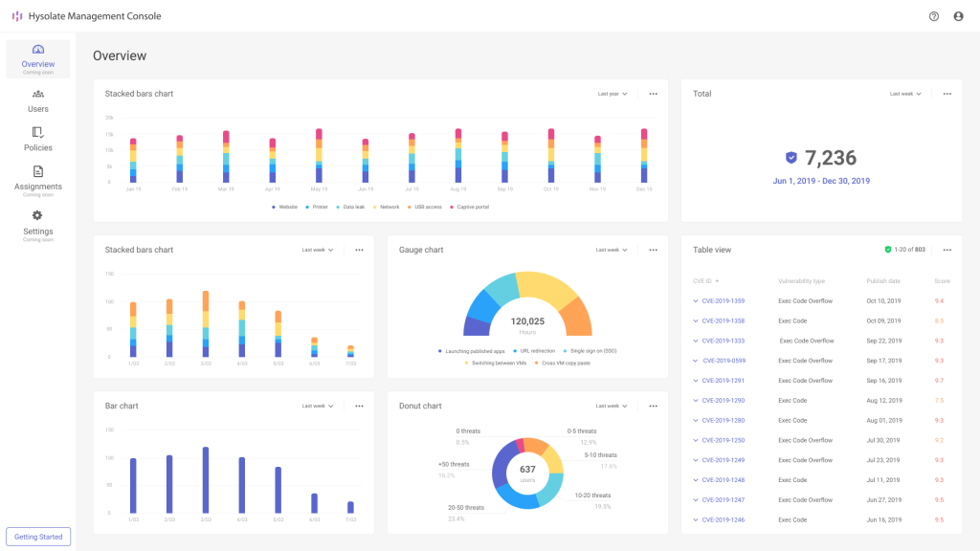Open three-dot menu on Donut chart card

(653, 406)
